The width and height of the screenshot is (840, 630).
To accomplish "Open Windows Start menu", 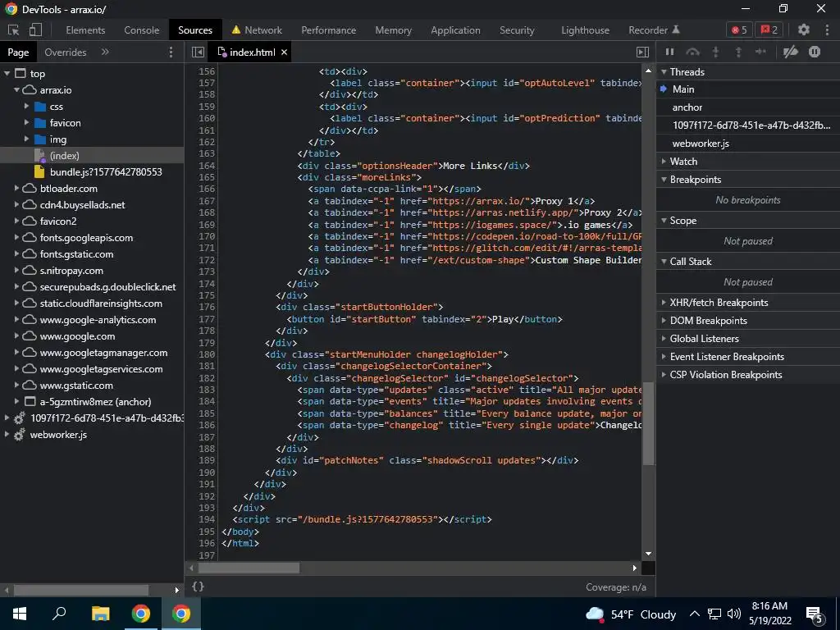I will click(20, 614).
